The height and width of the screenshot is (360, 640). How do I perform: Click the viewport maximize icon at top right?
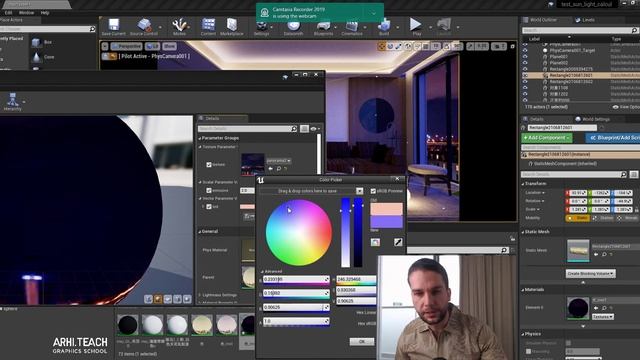pos(513,47)
